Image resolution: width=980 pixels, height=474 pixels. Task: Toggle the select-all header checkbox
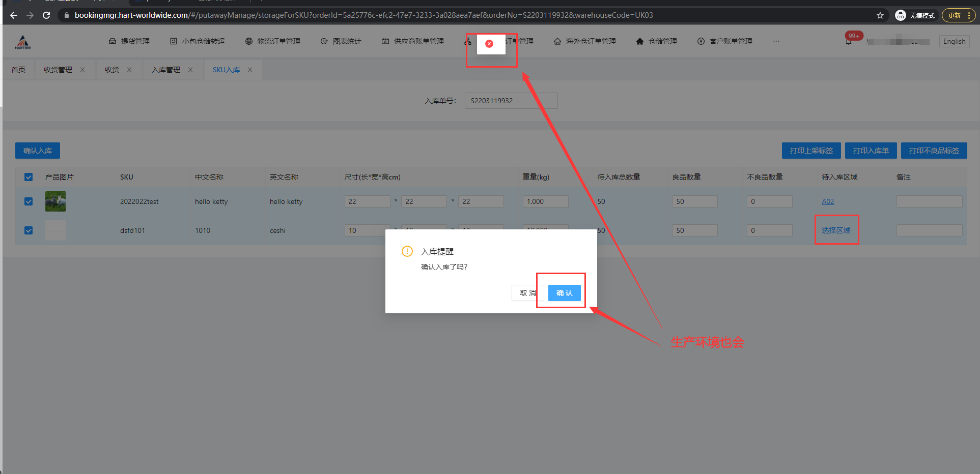29,177
